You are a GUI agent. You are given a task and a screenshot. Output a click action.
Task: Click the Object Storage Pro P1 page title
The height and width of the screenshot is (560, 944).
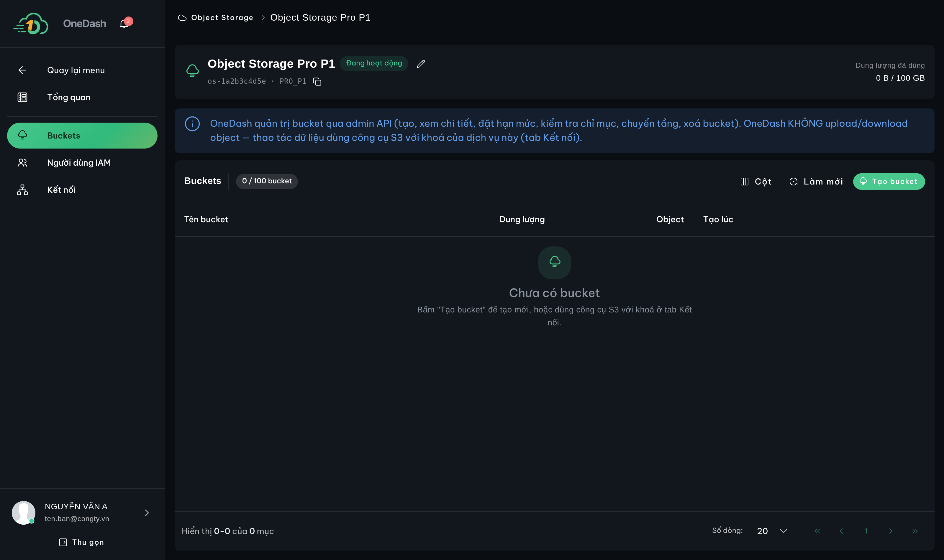(x=271, y=64)
